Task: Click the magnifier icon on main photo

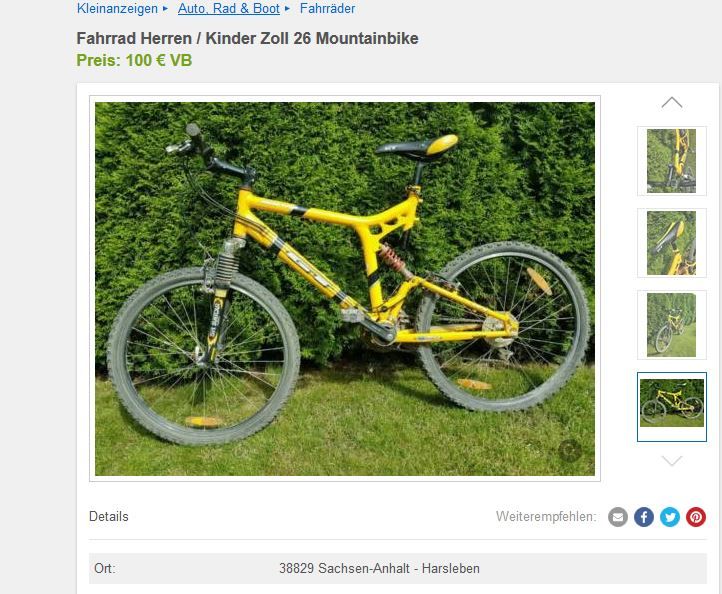Action: [570, 450]
